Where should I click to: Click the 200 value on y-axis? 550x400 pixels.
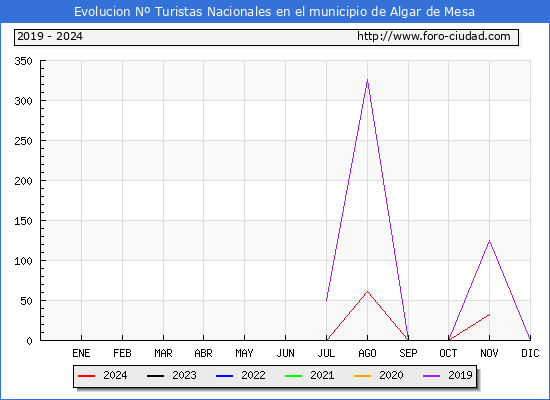23,181
